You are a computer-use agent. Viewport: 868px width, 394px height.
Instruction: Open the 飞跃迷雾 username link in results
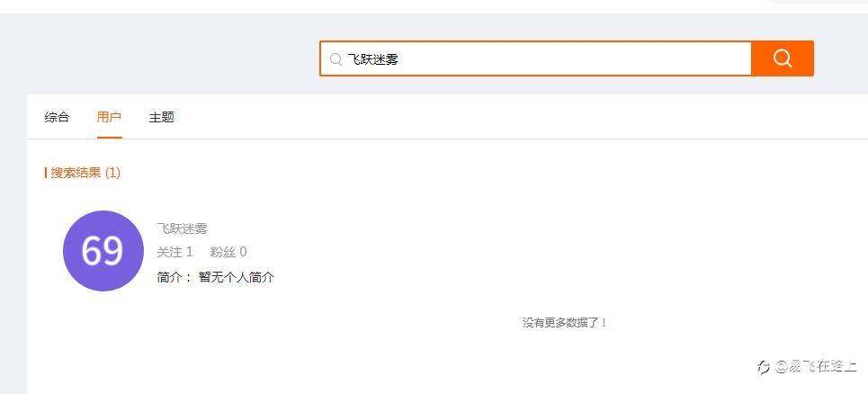click(x=182, y=228)
